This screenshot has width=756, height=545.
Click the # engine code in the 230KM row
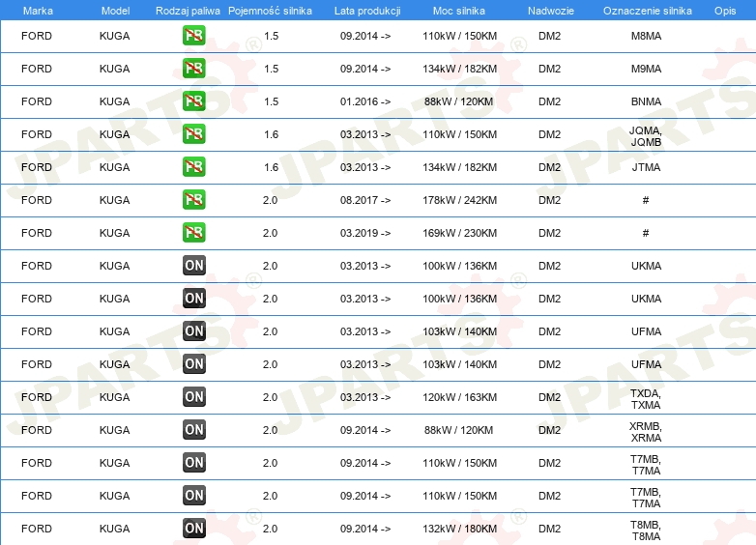point(646,233)
